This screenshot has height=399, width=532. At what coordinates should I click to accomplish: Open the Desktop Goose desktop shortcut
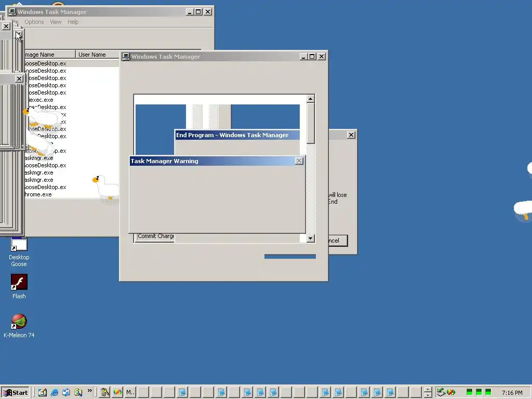(x=19, y=252)
